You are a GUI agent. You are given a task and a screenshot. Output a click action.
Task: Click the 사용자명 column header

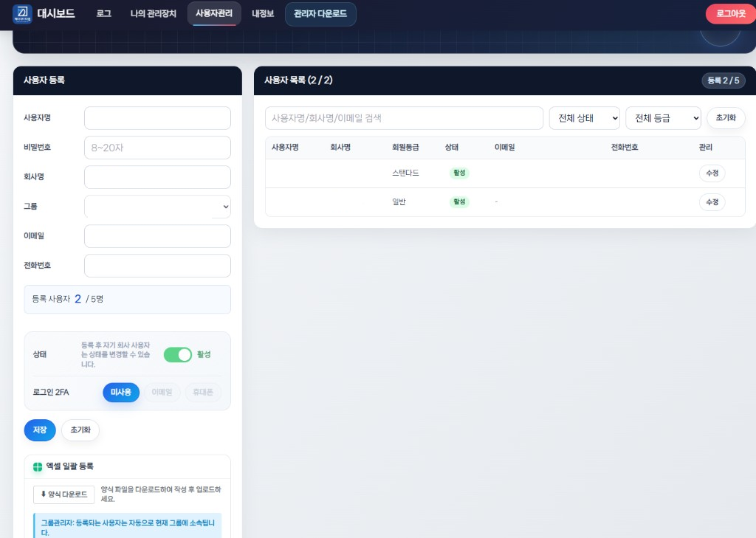pyautogui.click(x=285, y=148)
